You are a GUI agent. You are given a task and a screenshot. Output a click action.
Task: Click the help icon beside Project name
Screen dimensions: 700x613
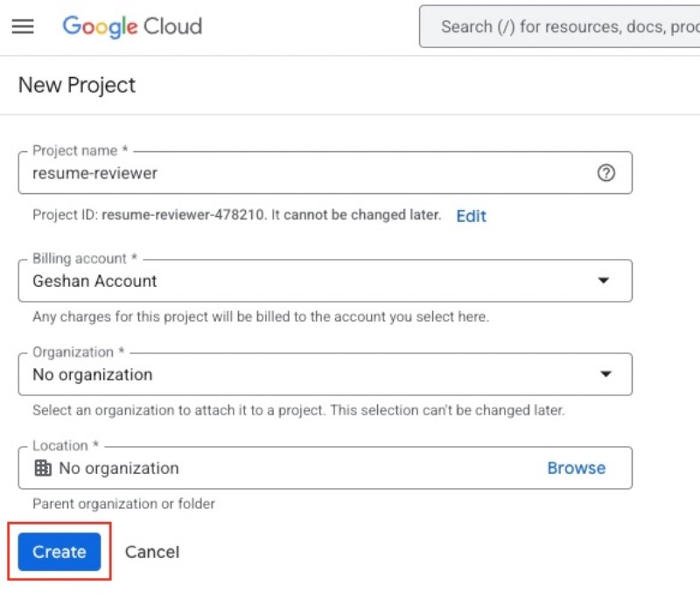[x=606, y=172]
